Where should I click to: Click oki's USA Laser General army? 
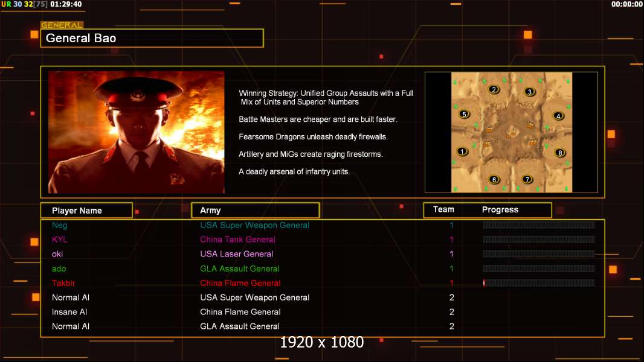coord(237,254)
